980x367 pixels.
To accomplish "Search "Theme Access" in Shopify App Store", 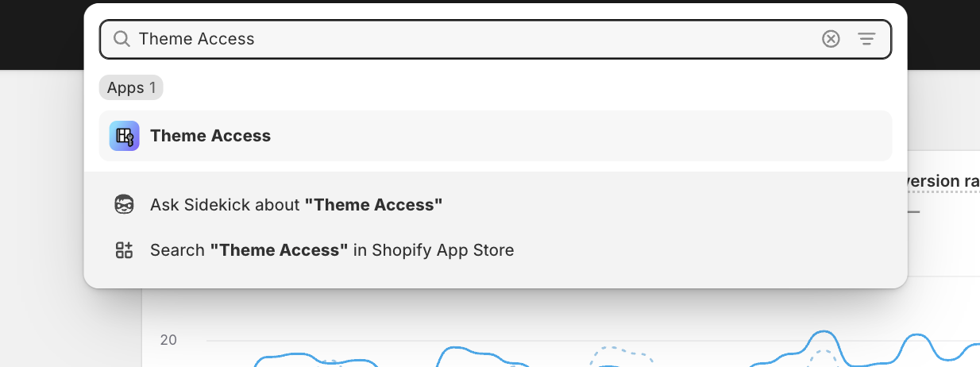I will click(x=331, y=250).
